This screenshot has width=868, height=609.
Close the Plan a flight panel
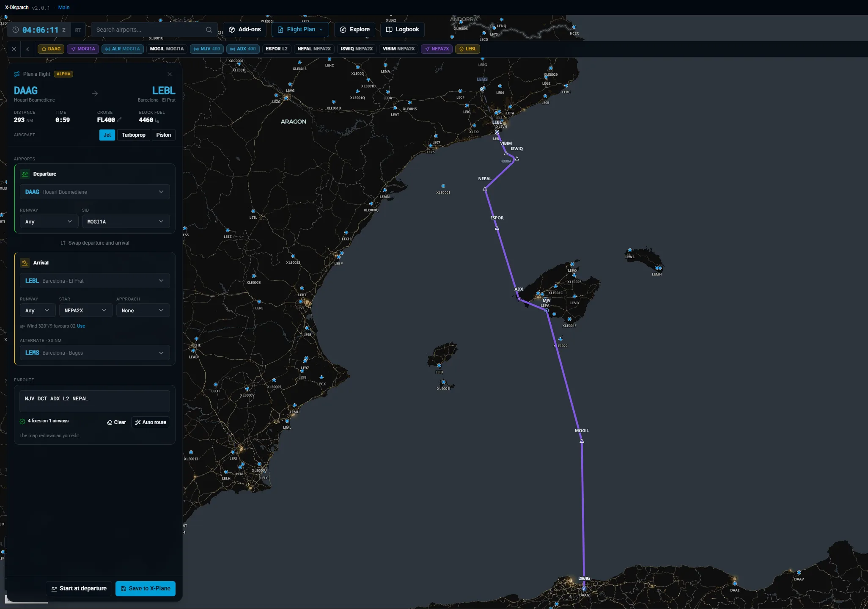point(170,74)
